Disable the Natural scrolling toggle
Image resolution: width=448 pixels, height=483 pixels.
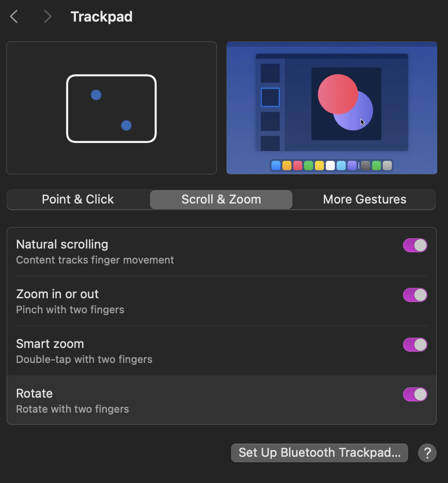[415, 245]
